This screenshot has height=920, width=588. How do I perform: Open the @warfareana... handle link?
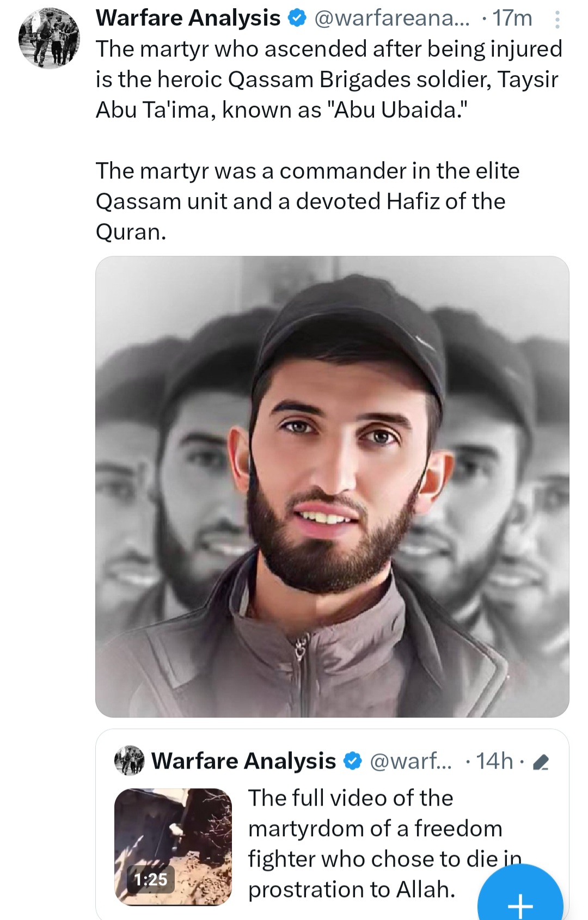tap(391, 19)
